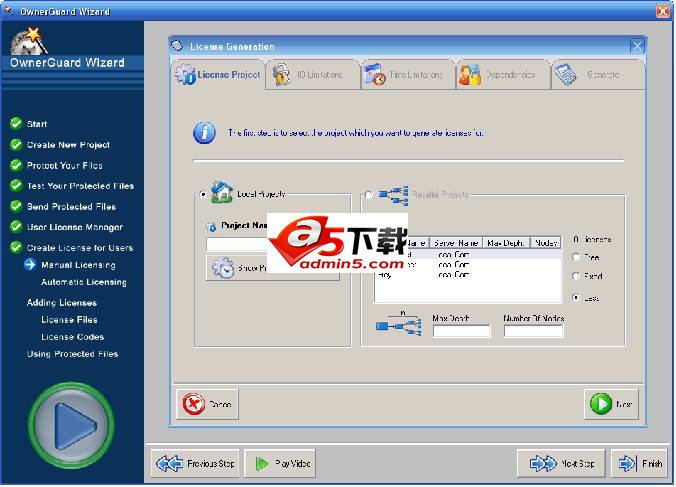Click the Play Video button
The image size is (676, 487).
point(280,463)
